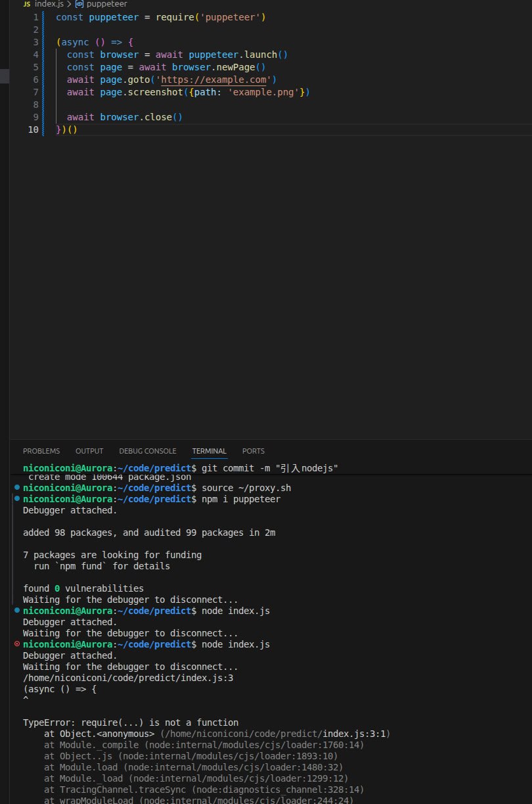Click line number 3 in editor gutter
532x804 pixels.
coord(35,42)
